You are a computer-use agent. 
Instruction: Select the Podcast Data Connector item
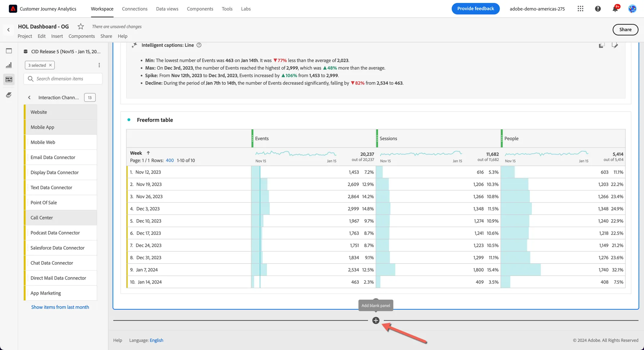pyautogui.click(x=60, y=233)
